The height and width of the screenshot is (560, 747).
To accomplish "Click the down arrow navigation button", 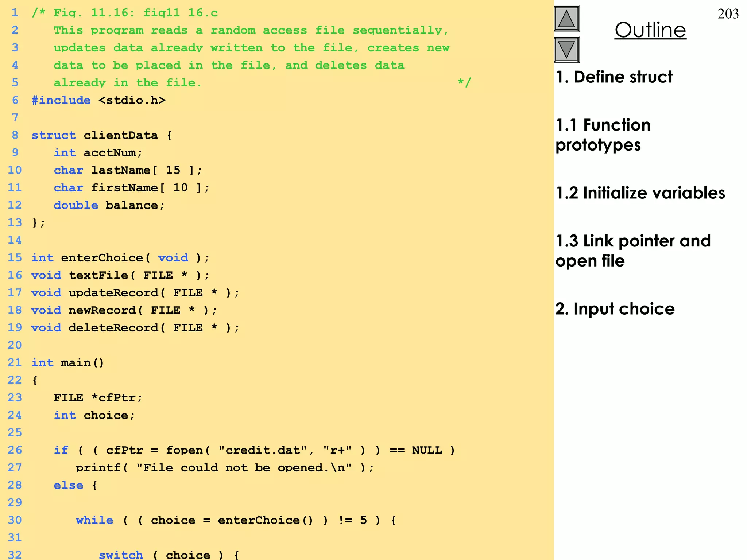I will point(566,50).
